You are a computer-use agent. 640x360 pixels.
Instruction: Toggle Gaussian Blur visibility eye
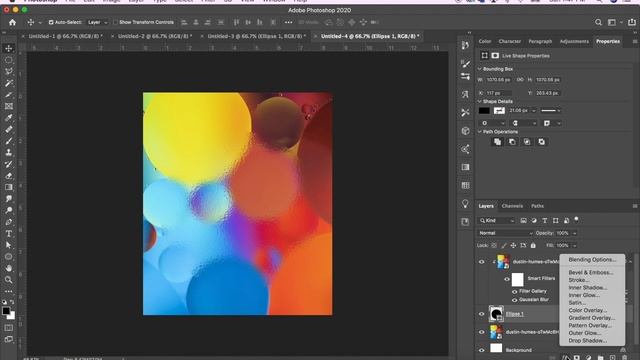pos(514,300)
